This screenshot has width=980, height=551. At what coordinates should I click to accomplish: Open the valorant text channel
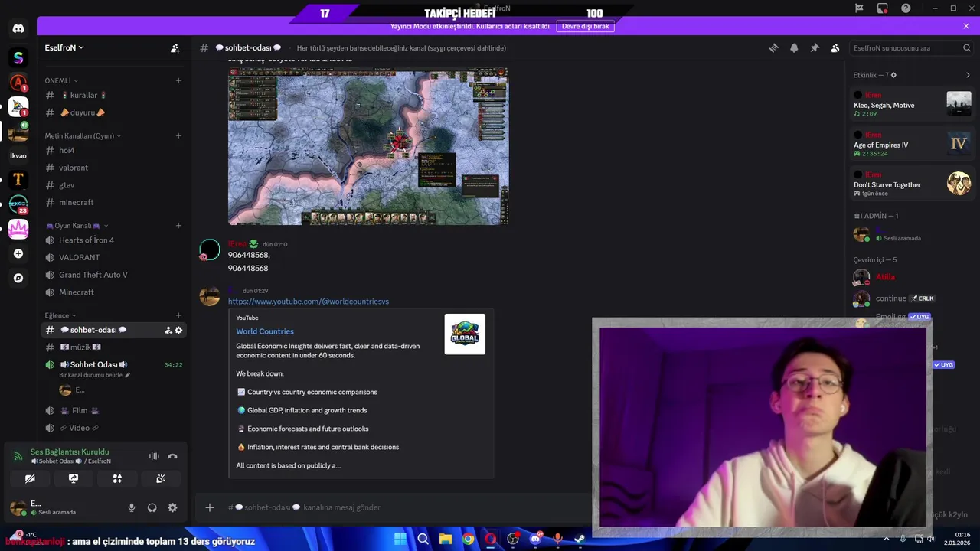click(x=113, y=168)
